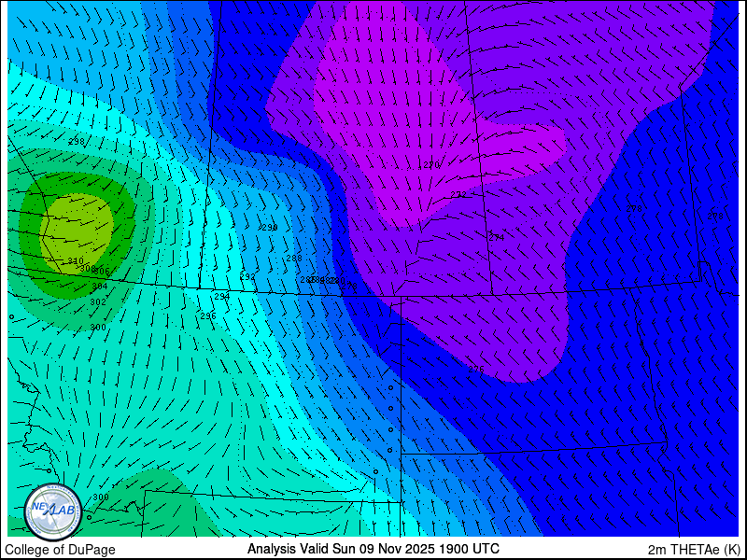
Task: Select the "Analysis Valid Sun 09 Nov 2025 1900 UTC" text
Action: (373, 549)
